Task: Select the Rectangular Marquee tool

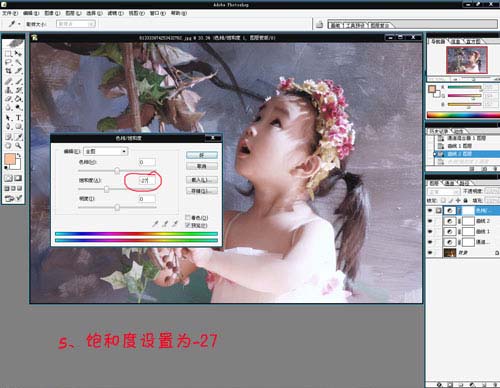Action: (8, 53)
